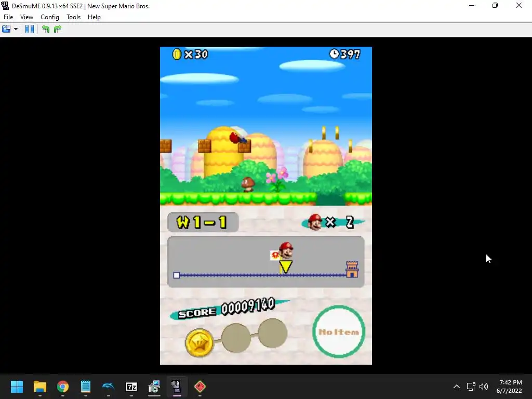532x399 pixels.
Task: Click the W1-1 world label
Action: (x=203, y=222)
